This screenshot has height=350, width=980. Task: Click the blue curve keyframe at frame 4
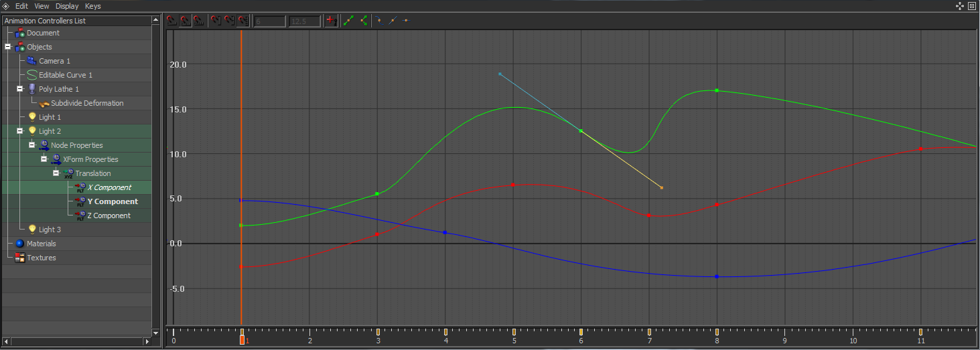445,232
